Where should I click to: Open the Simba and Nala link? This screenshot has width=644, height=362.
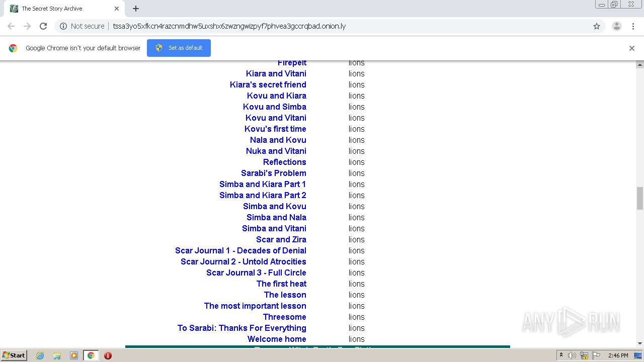click(276, 217)
